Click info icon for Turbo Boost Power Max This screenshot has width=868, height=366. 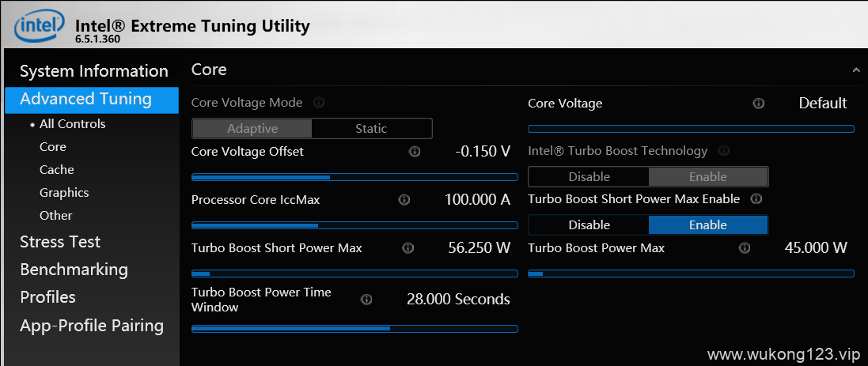click(x=745, y=248)
